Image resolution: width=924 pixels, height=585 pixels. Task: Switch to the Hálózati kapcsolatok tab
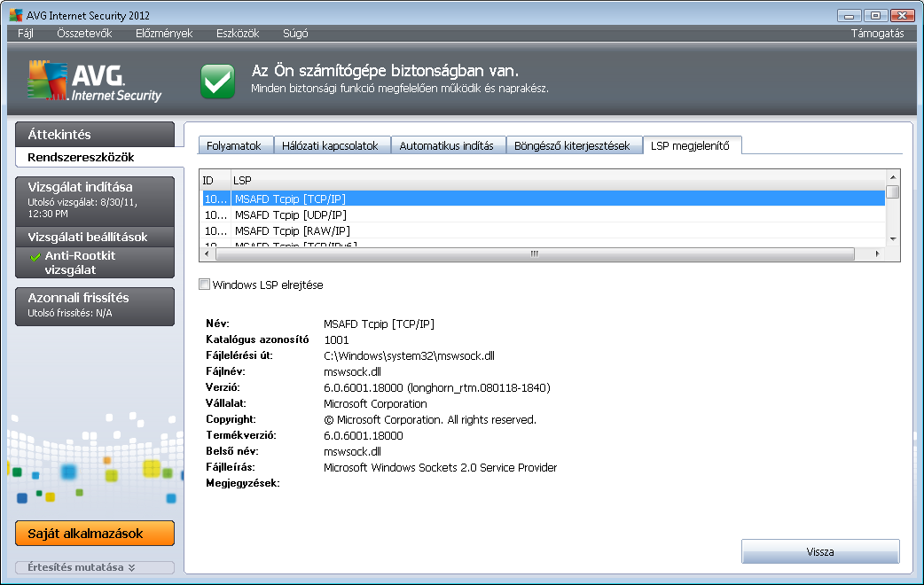point(332,145)
